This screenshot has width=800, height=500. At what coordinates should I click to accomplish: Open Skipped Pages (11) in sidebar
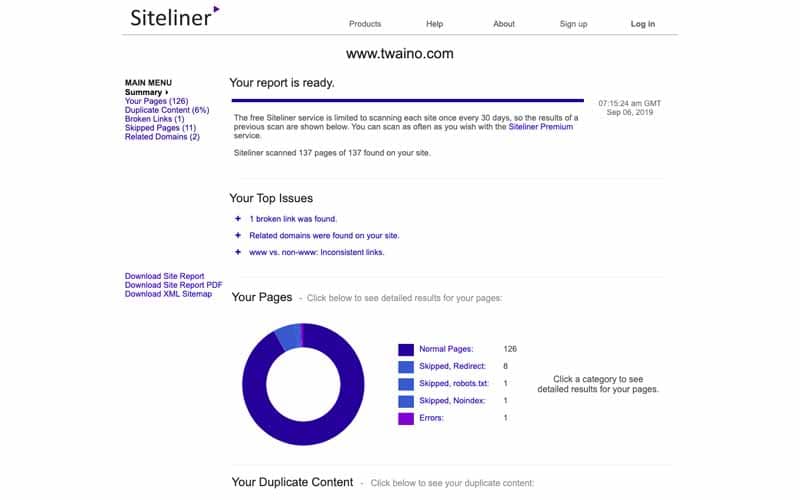pyautogui.click(x=160, y=128)
